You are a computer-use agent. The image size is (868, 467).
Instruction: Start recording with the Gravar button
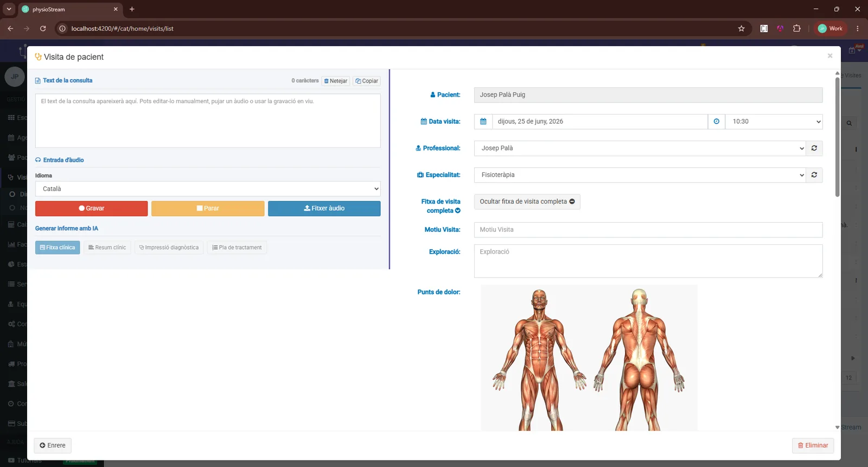point(91,209)
